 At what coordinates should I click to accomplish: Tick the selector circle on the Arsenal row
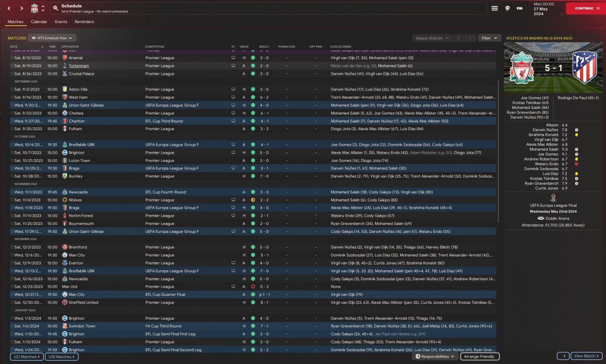click(12, 58)
